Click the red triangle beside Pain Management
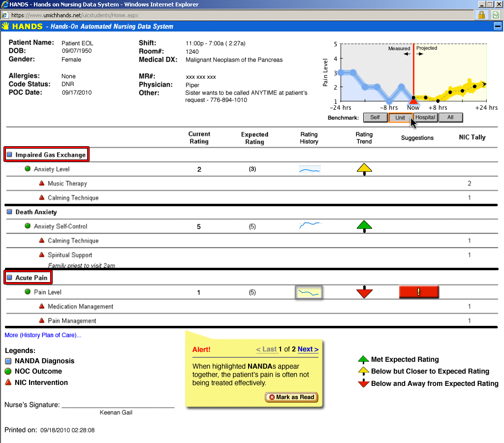504x443 pixels. [x=42, y=320]
